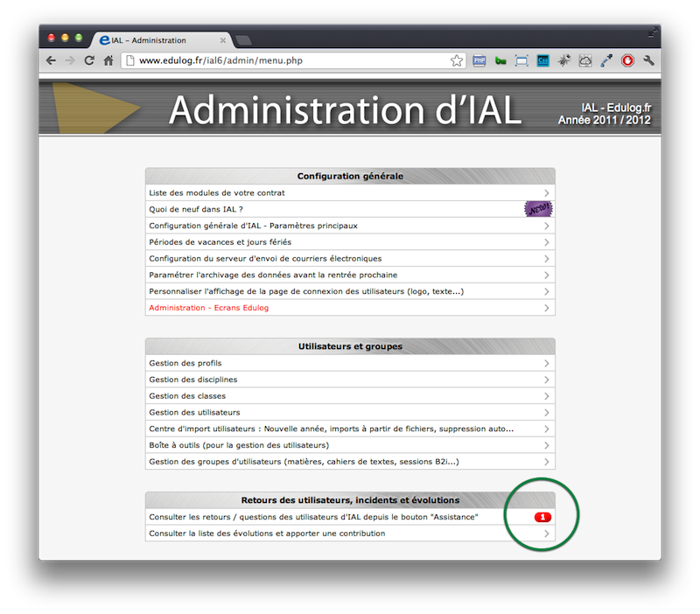Click the purple NEW badge
700x614 pixels.
[538, 209]
